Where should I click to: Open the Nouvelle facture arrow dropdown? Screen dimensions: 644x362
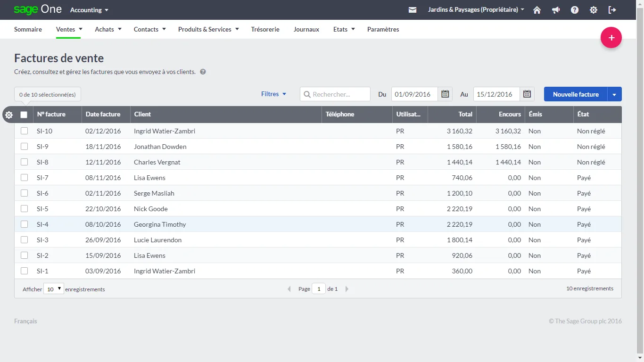coord(614,94)
